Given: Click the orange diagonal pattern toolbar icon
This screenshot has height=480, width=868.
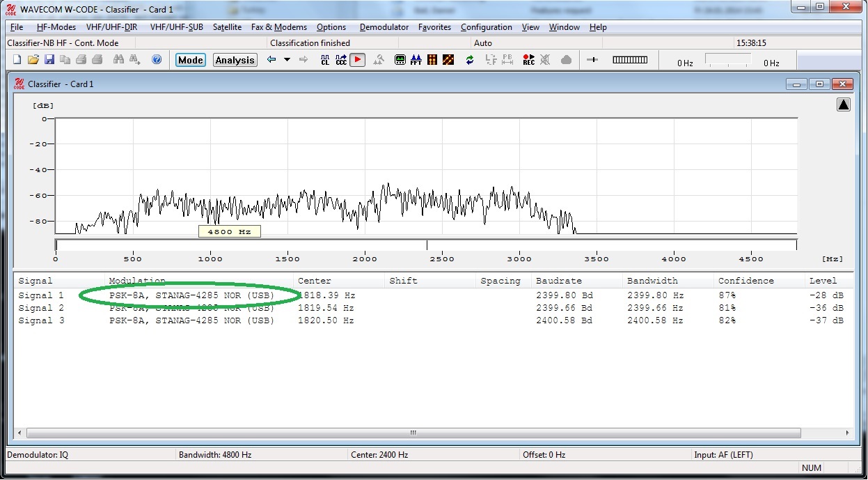Looking at the screenshot, I should coord(448,60).
